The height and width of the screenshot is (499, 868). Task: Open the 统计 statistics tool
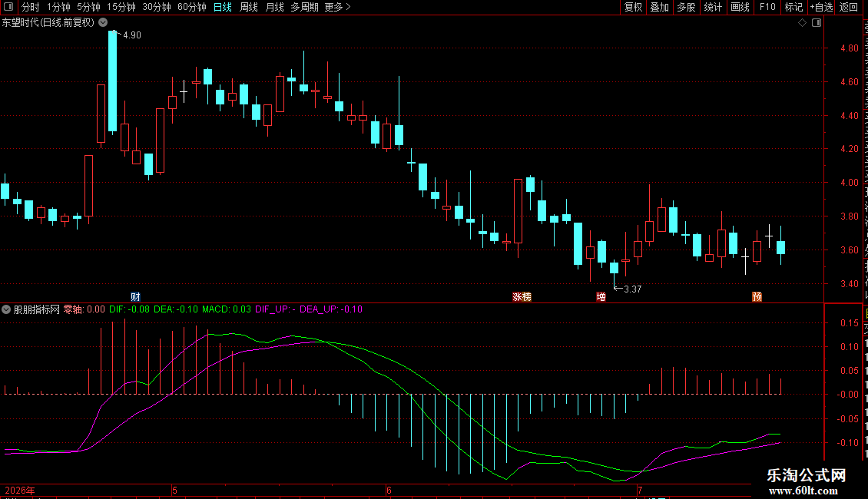(713, 7)
